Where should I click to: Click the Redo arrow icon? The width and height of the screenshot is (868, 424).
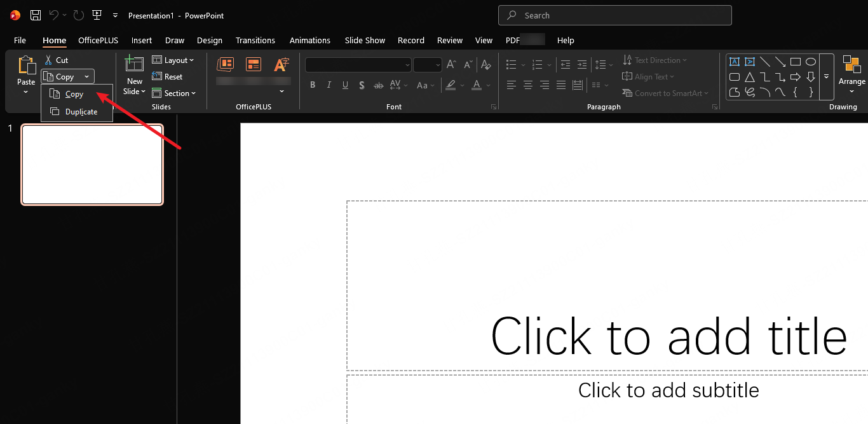click(79, 15)
